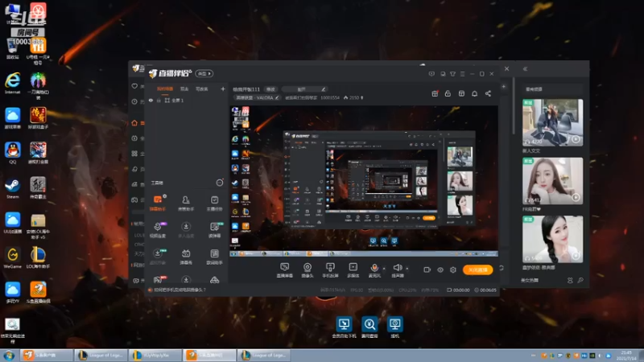Open the mode switch pill beside the logo
Screen dimensions: 644x362
coord(204,73)
